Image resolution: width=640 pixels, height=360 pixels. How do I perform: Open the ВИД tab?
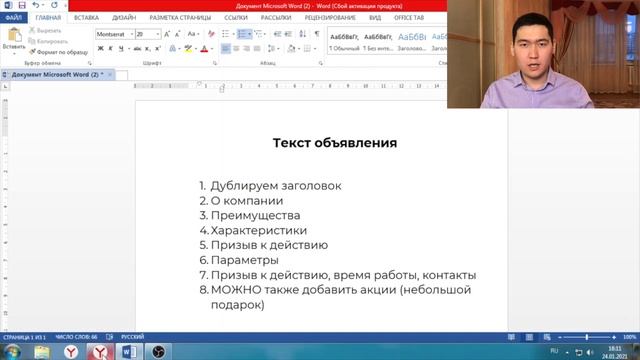coord(375,18)
